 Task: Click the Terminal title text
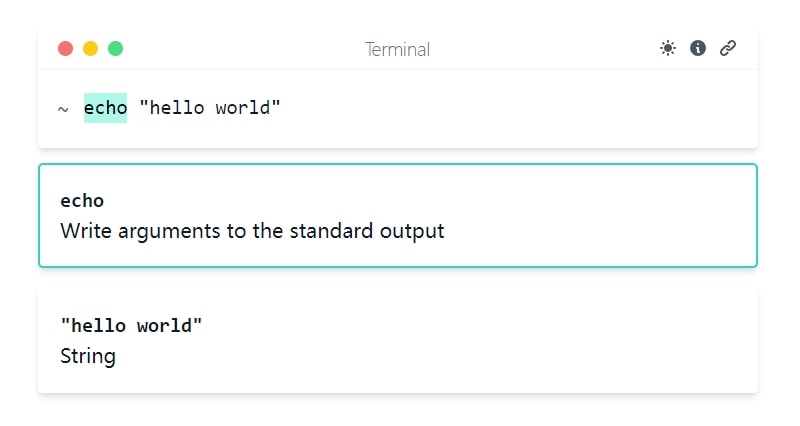(x=397, y=49)
